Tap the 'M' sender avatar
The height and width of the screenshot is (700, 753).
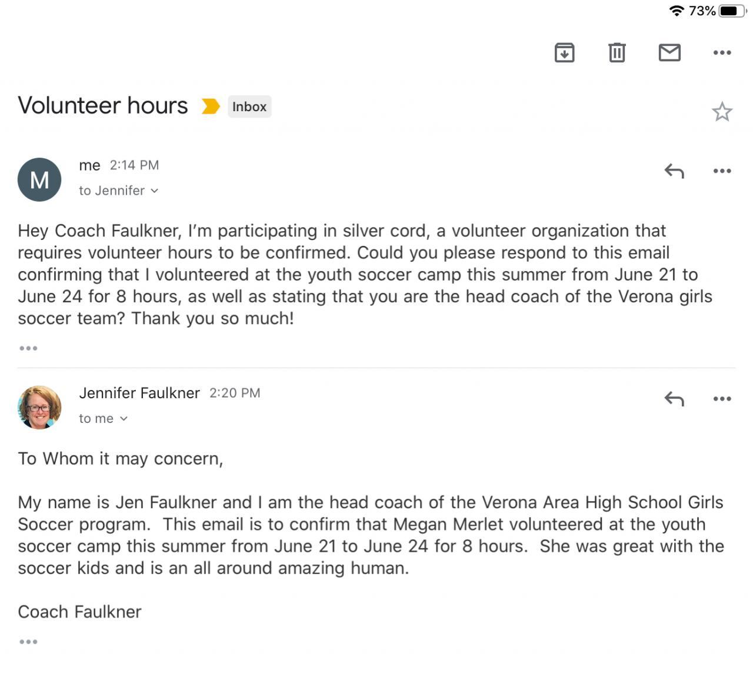coord(39,179)
